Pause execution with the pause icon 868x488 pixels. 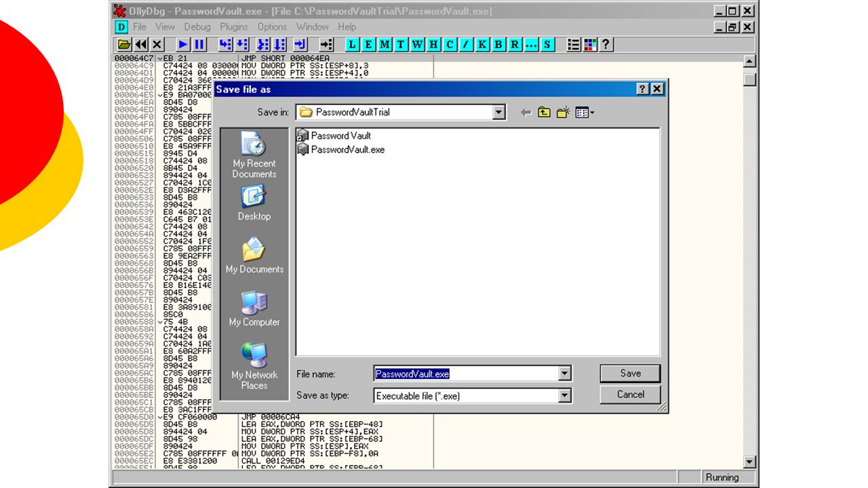(x=199, y=45)
